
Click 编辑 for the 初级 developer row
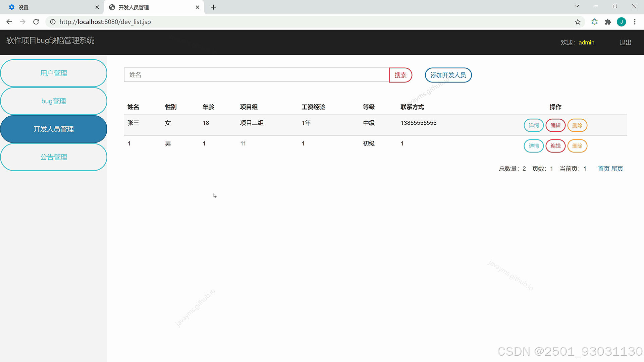pos(555,146)
